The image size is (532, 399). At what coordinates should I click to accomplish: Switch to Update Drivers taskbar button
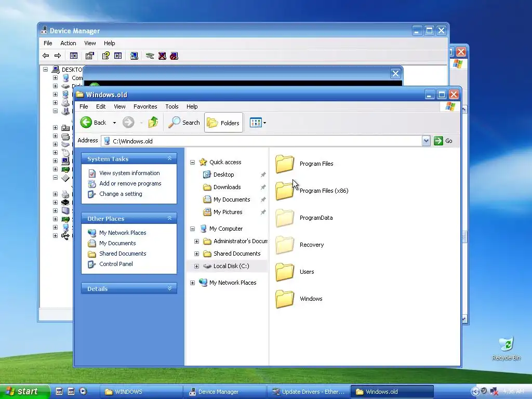308,392
